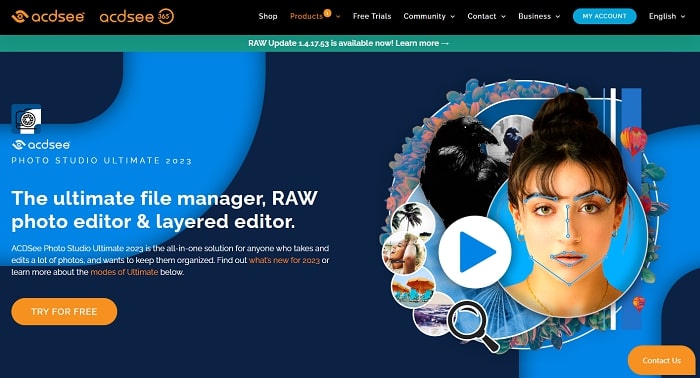Screen dimensions: 700x378
Task: Expand the Business menu chevron
Action: (558, 17)
